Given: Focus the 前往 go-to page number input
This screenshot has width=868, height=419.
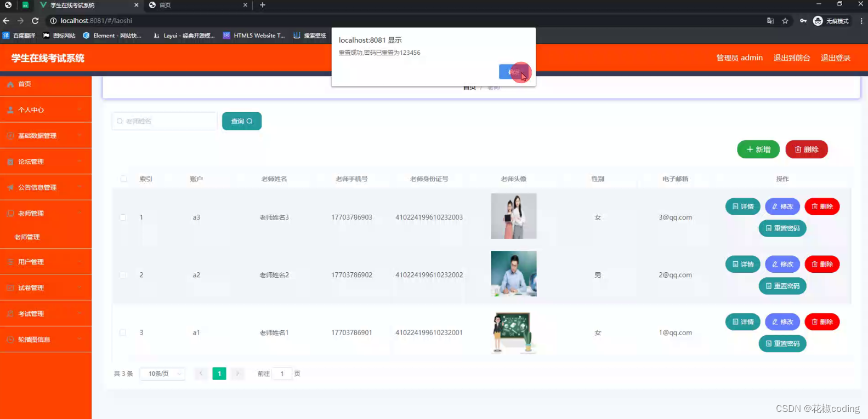Looking at the screenshot, I should coord(282,374).
